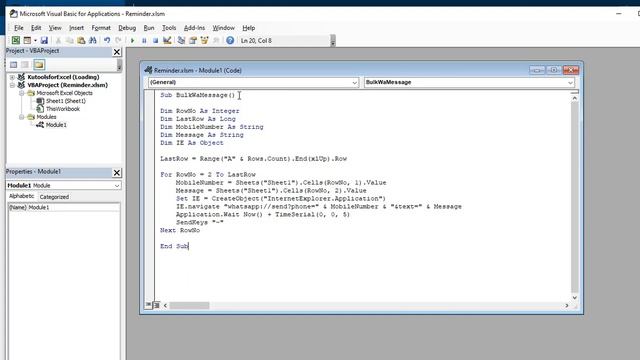
Task: Click the 'Sub BulkWaMessage()' code line
Action: (198, 95)
